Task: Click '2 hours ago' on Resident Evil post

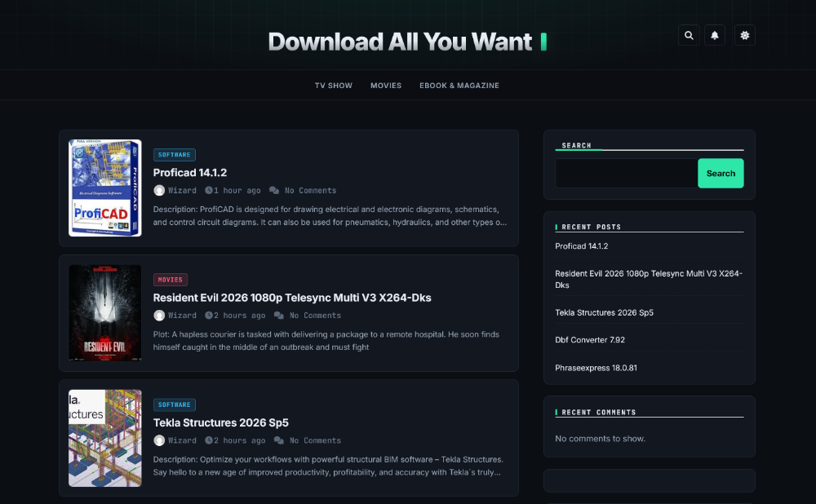Action: (240, 315)
